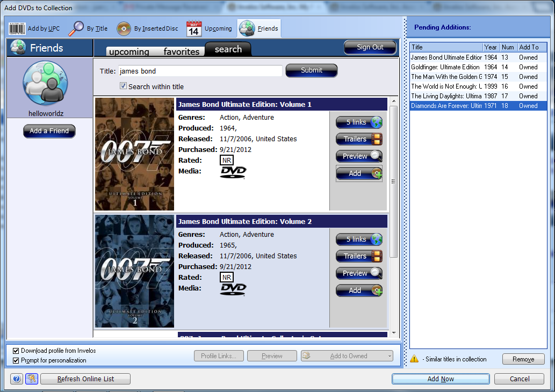This screenshot has height=392, width=555.
Task: Remove selected pending addition
Action: 523,359
